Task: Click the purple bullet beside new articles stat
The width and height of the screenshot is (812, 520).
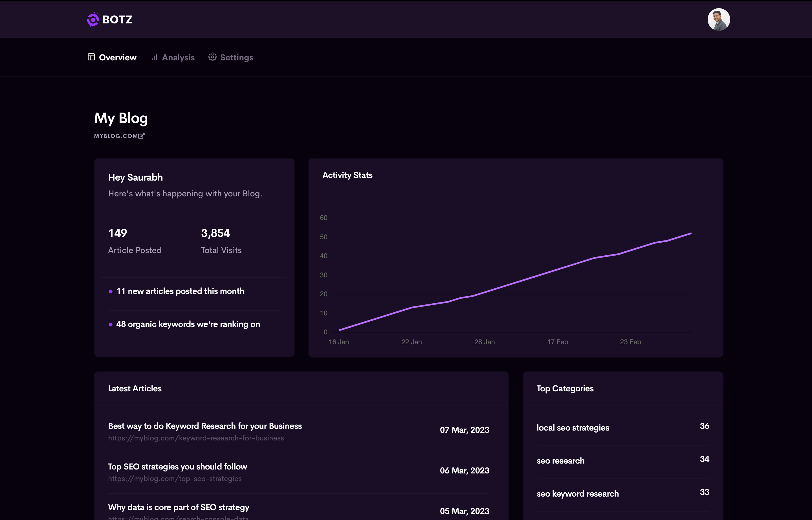Action: tap(110, 291)
